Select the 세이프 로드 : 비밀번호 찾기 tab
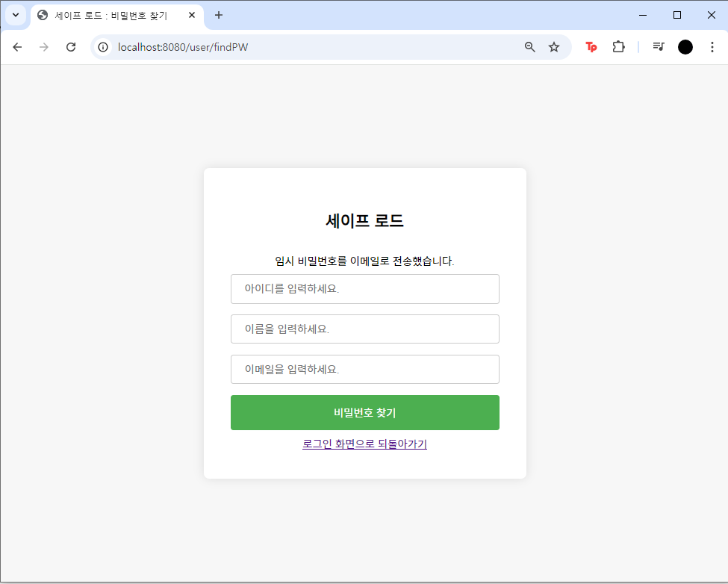Screen dimensions: 728x584 click(111, 16)
